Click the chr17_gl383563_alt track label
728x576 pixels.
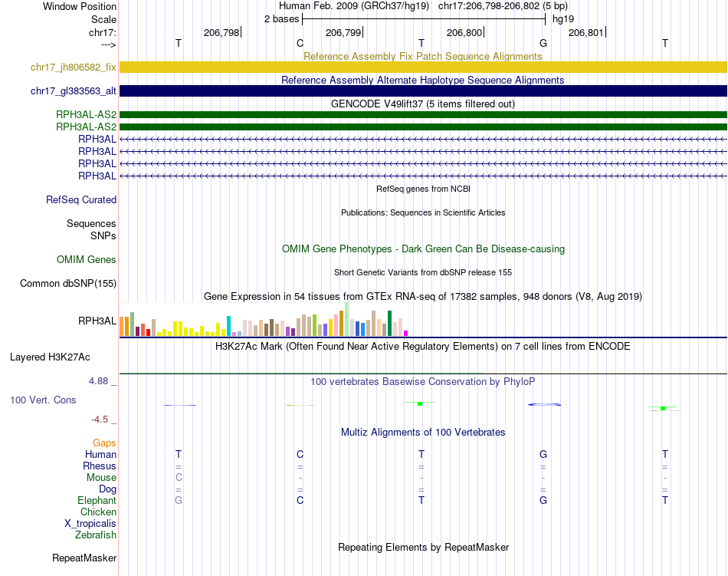click(x=74, y=91)
